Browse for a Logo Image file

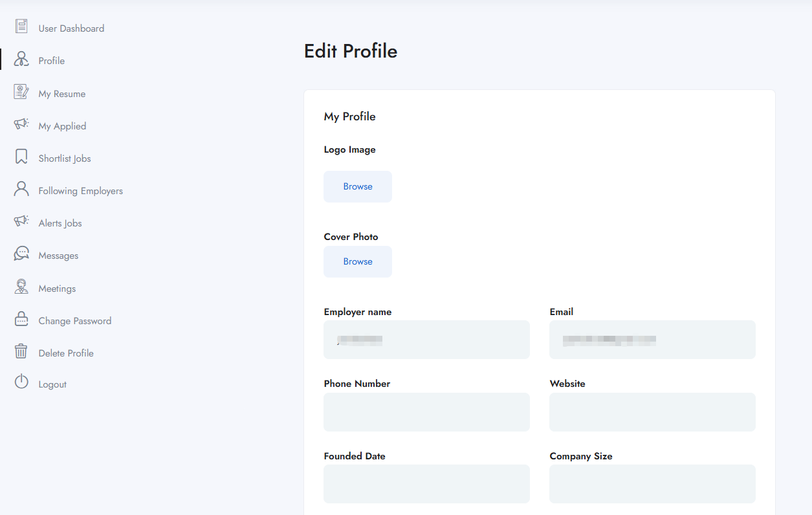(358, 186)
